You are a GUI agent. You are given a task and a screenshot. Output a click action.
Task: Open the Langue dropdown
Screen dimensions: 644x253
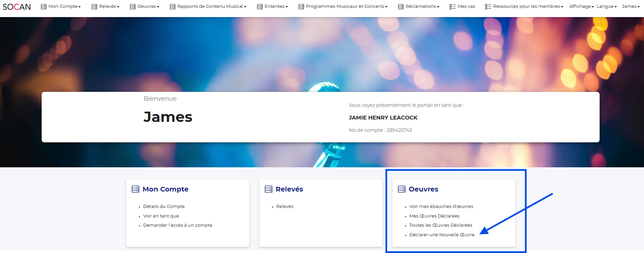[606, 6]
